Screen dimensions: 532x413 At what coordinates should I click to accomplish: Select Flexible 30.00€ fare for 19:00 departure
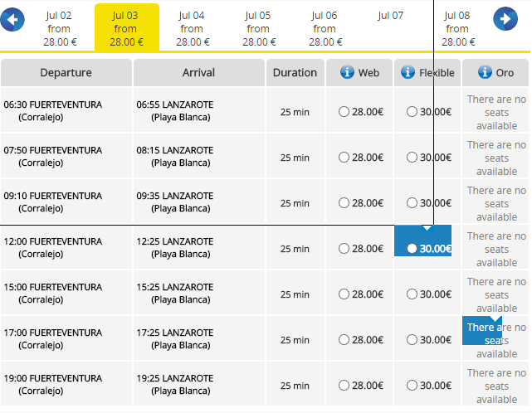412,385
